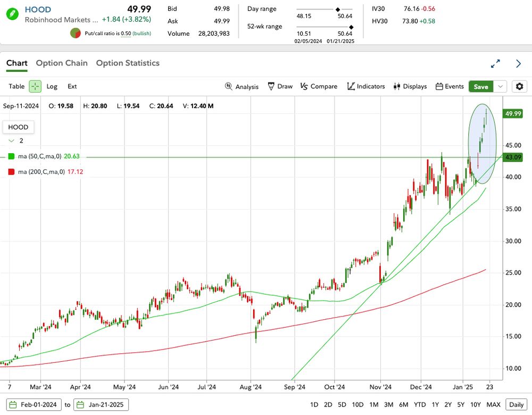Toggle Log scale on chart

tap(52, 87)
